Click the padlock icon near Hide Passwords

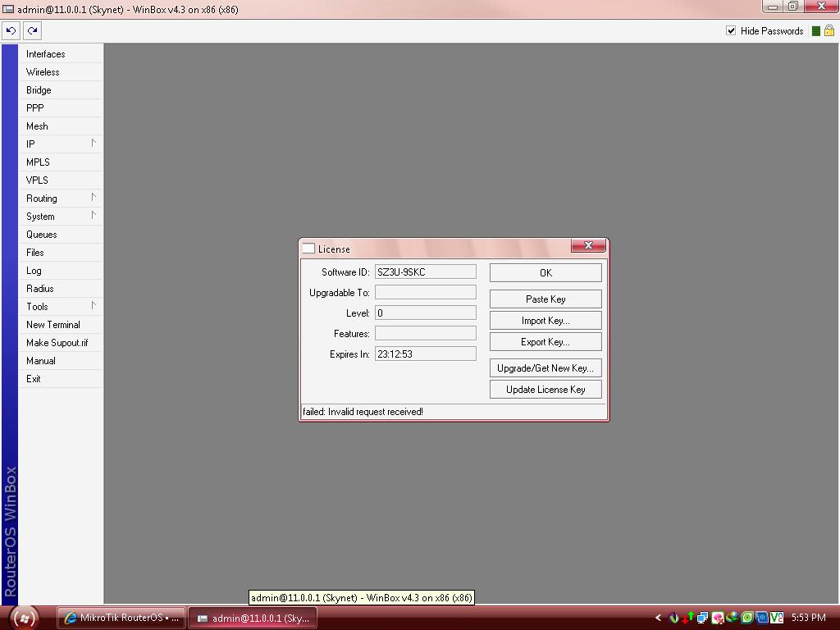click(829, 31)
